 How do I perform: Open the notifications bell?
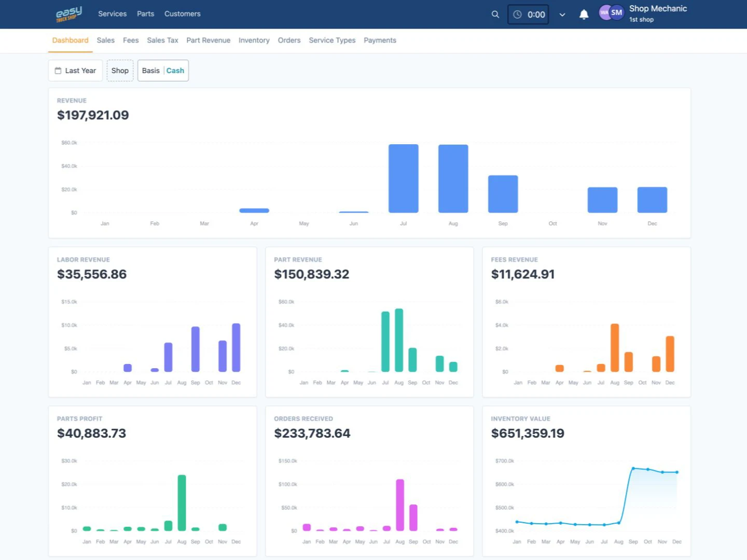584,15
